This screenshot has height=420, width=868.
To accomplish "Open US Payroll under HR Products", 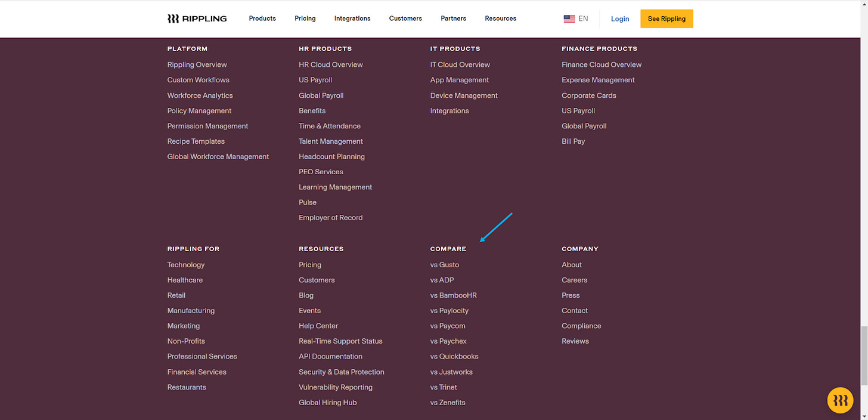I will (315, 80).
